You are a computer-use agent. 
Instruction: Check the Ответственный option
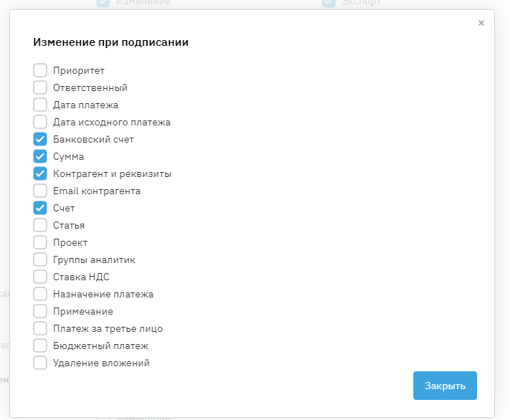(x=40, y=87)
